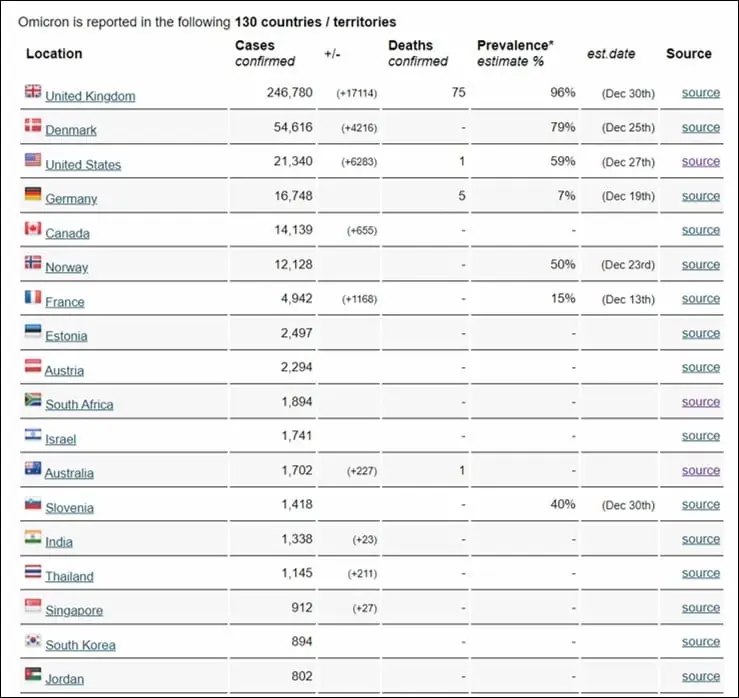This screenshot has width=739, height=698.
Task: Click the United Kingdom flag icon
Action: (33, 91)
